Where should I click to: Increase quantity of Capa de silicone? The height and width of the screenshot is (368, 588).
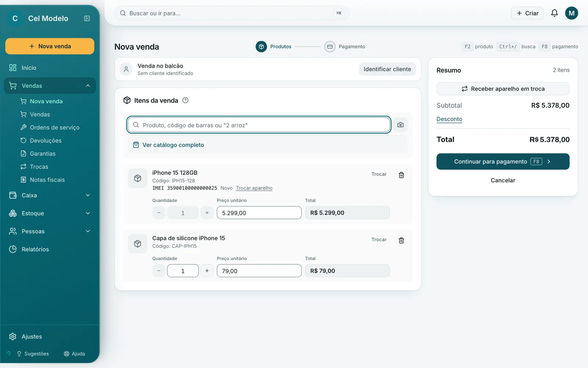pos(207,271)
